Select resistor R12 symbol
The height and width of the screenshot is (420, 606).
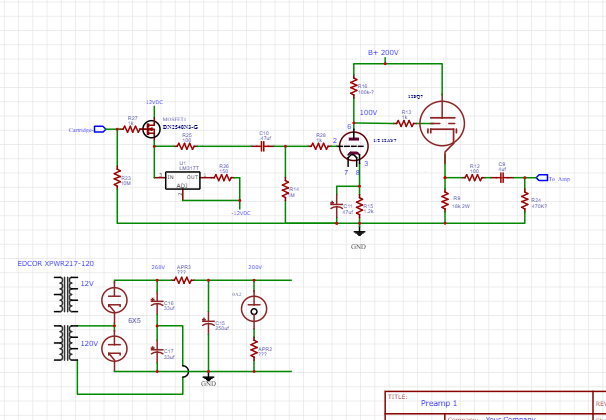(473, 178)
